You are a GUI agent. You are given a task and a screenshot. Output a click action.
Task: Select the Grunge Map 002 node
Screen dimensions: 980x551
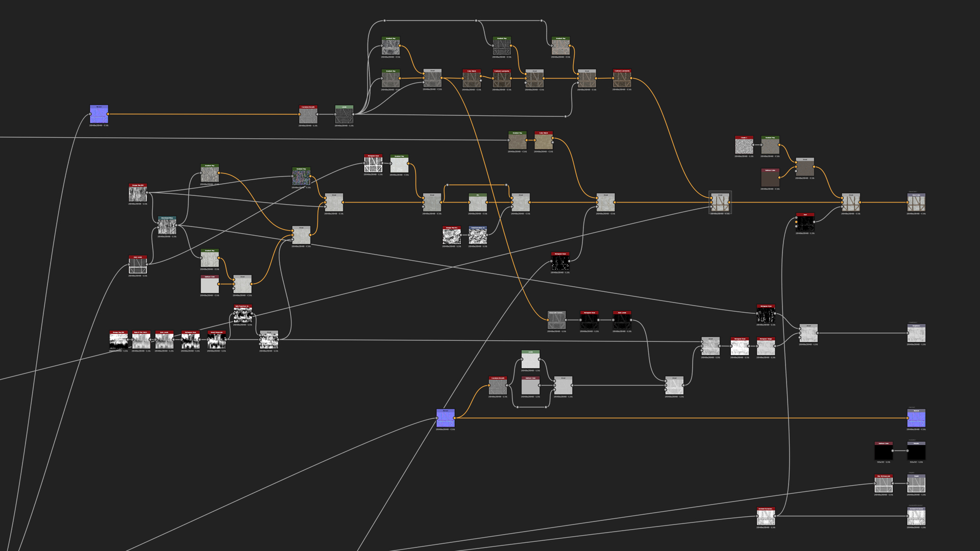(138, 194)
